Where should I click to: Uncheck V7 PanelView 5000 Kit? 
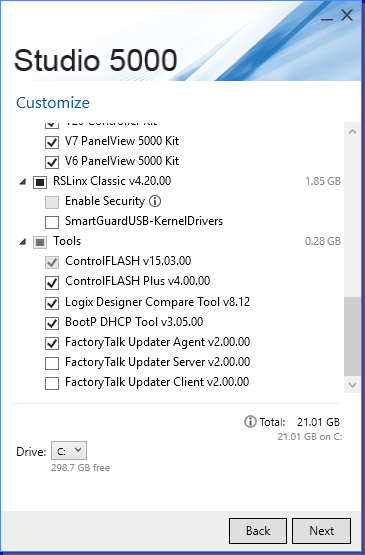52,142
